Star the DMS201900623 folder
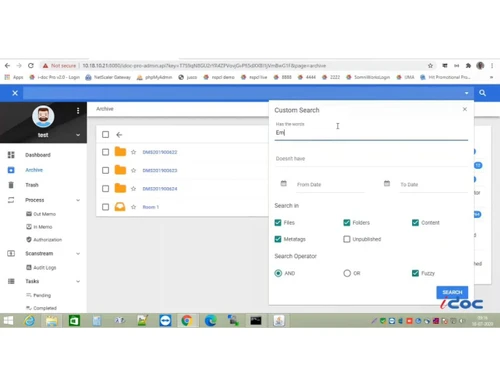The height and width of the screenshot is (375, 500). [x=133, y=170]
